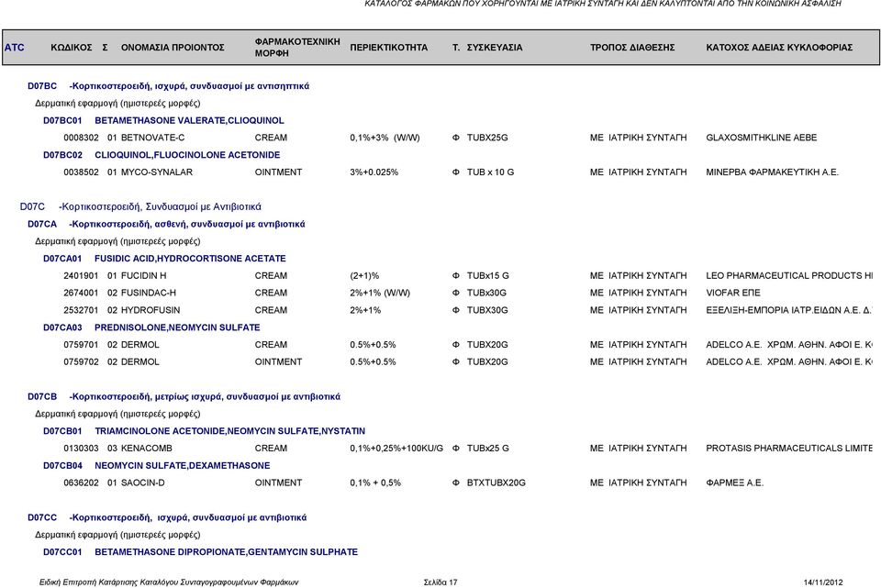Viewport: 881px width, 588px height.
Task: Select holder PROTASIS PHARMACEUTICALS
Action: pos(789,449)
